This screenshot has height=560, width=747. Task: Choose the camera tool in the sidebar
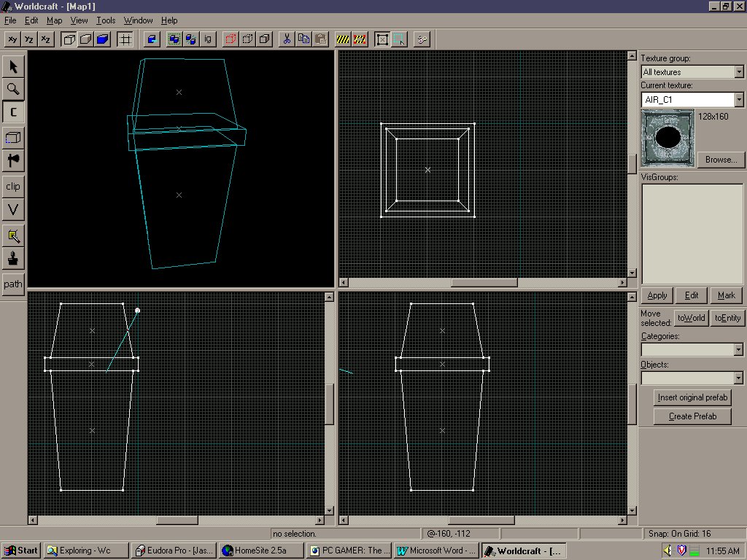point(13,112)
